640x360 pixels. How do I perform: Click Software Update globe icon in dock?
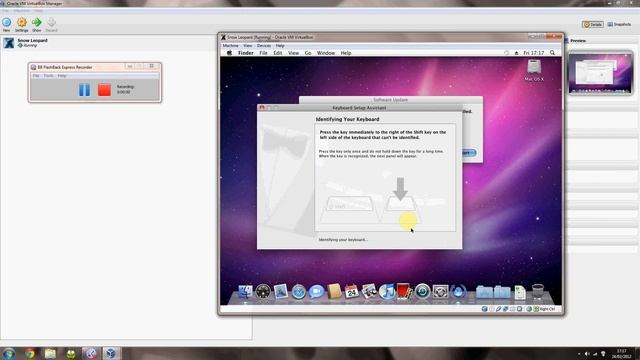tap(458, 291)
